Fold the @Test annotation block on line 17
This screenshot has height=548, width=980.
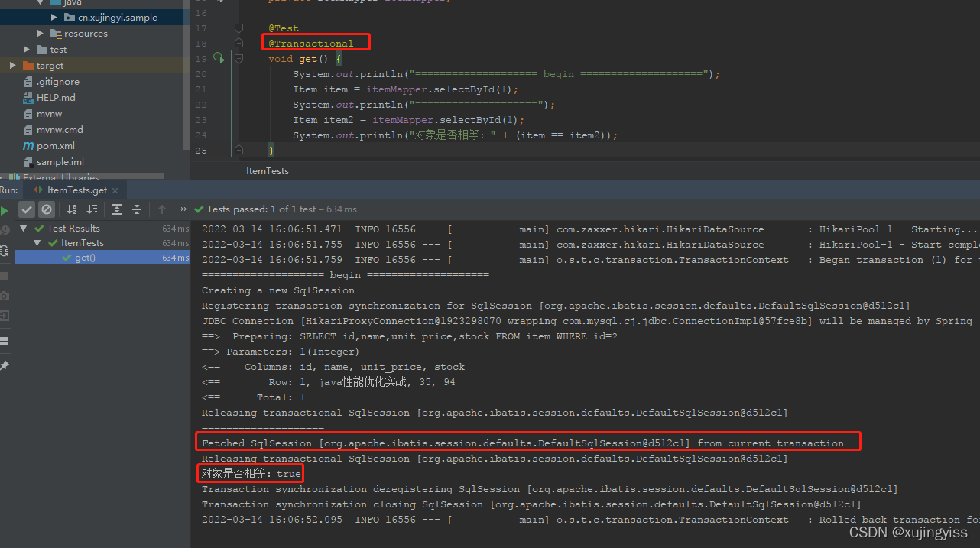(239, 28)
